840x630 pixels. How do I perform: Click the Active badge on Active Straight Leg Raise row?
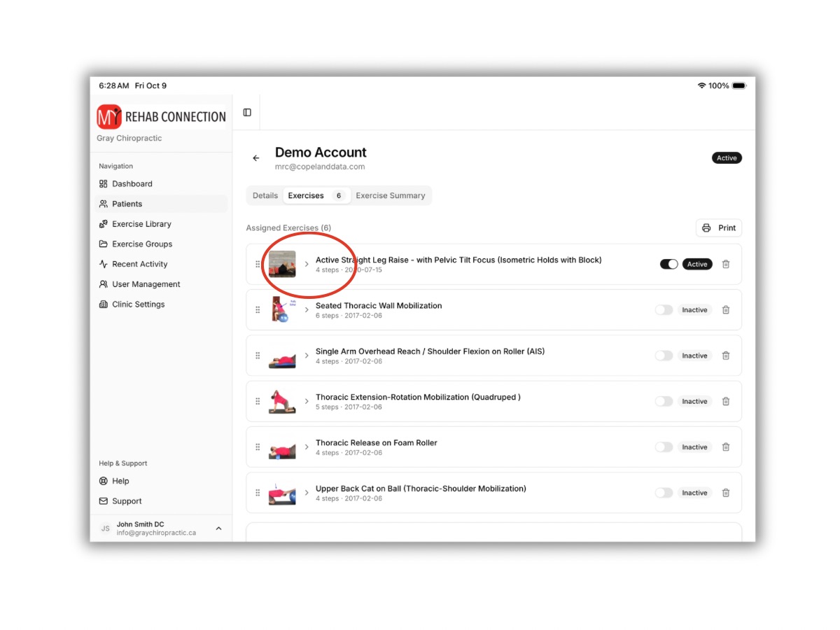point(697,265)
